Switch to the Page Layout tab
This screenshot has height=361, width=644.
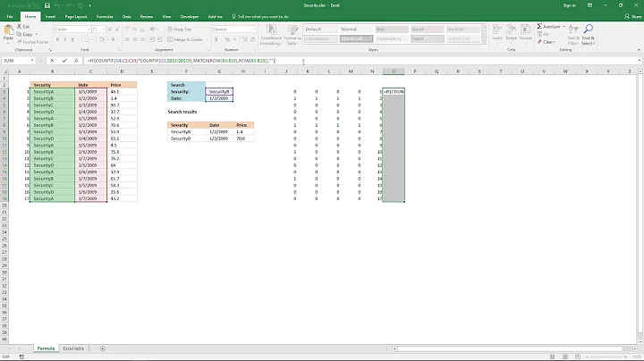pos(76,17)
